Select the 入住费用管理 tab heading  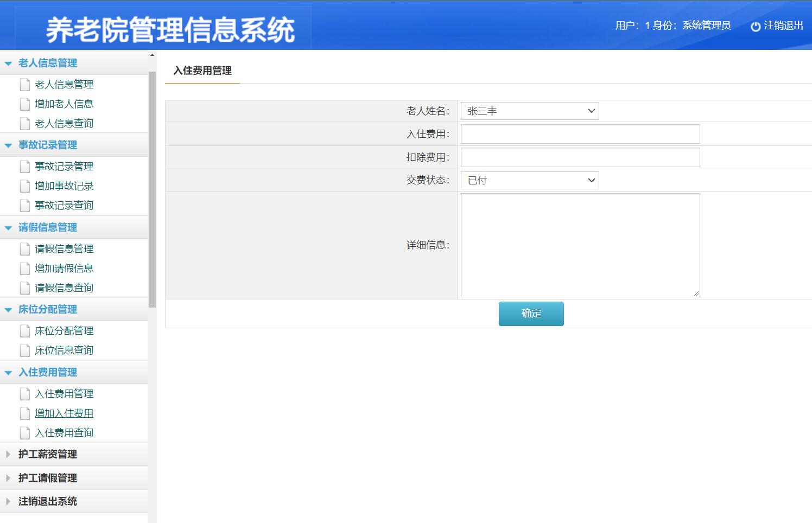click(201, 71)
